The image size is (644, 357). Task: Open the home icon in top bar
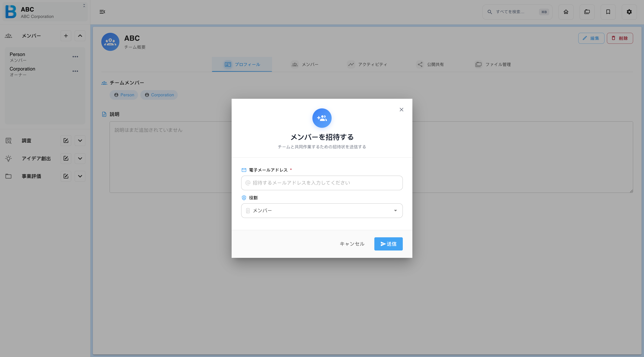click(566, 12)
